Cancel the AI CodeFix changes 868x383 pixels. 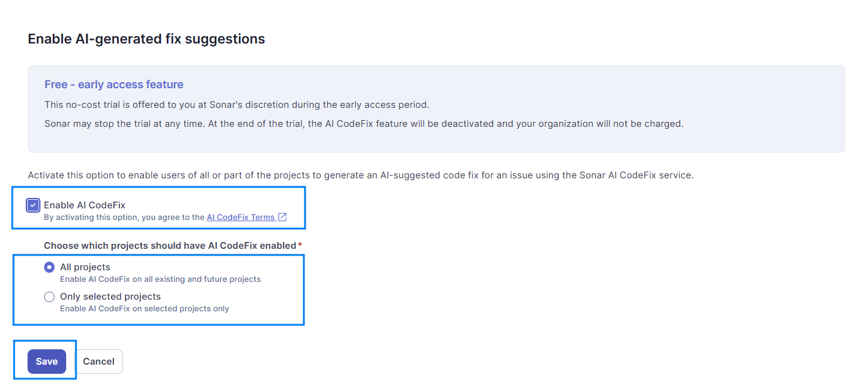pos(99,362)
